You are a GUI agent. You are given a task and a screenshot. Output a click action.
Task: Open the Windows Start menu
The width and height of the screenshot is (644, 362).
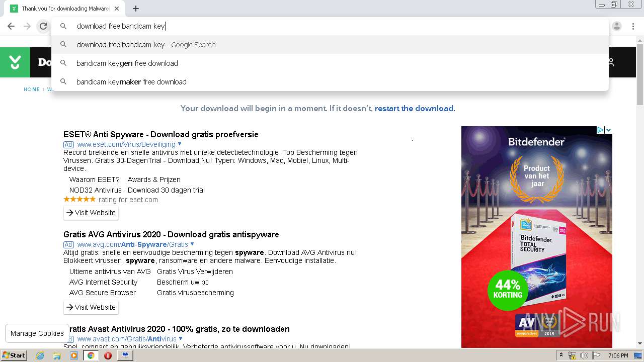14,355
